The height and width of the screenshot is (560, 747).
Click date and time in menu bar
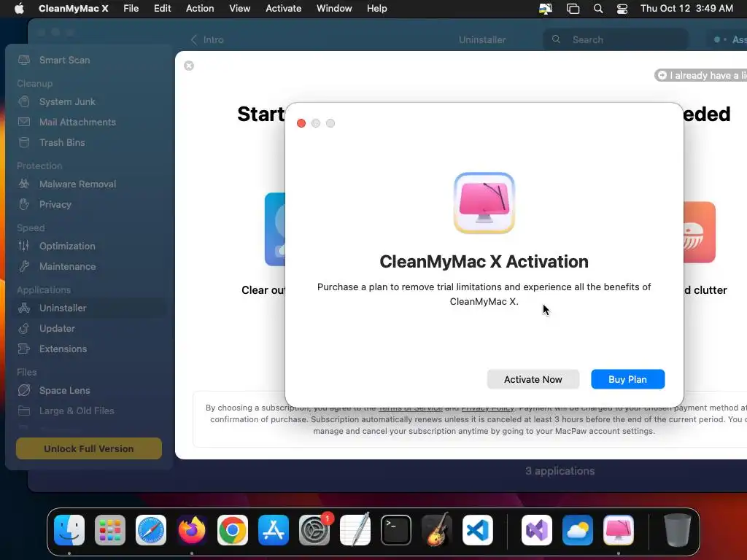(686, 9)
